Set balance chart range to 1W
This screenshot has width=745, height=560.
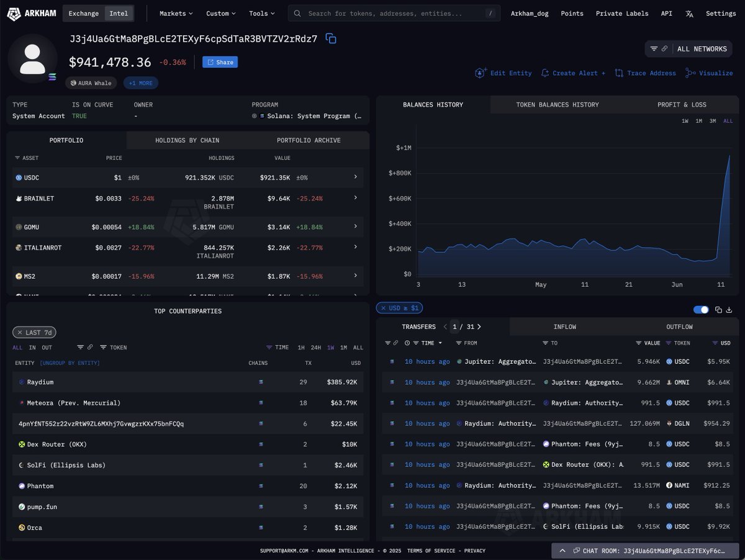(685, 121)
